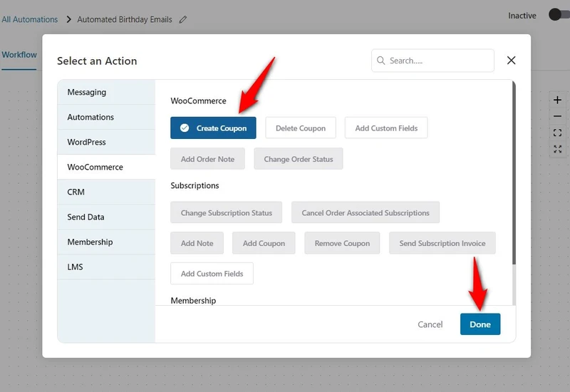This screenshot has width=570, height=392.
Task: Open the Automations category
Action: click(x=106, y=117)
